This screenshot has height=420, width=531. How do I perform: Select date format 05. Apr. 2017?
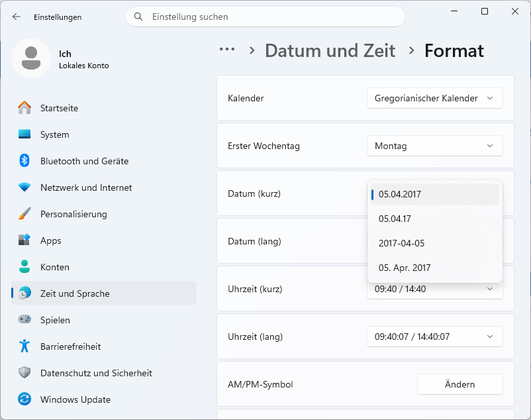click(435, 268)
